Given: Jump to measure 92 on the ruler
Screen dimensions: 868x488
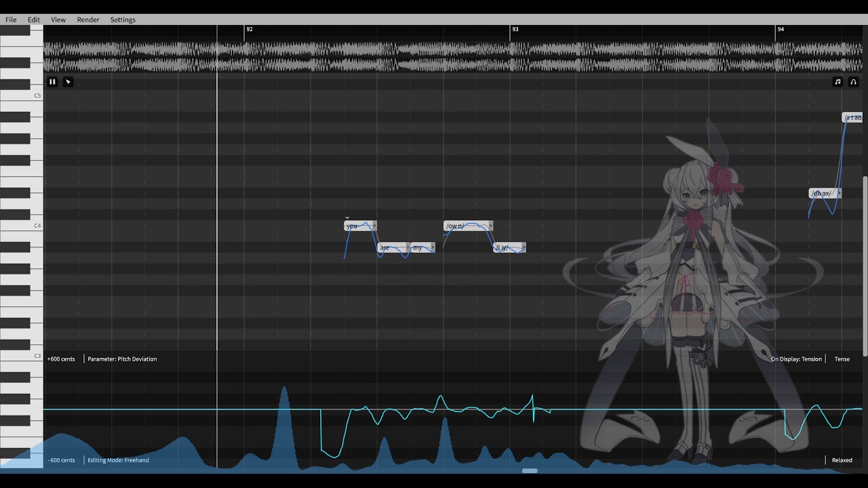Looking at the screenshot, I should 249,30.
